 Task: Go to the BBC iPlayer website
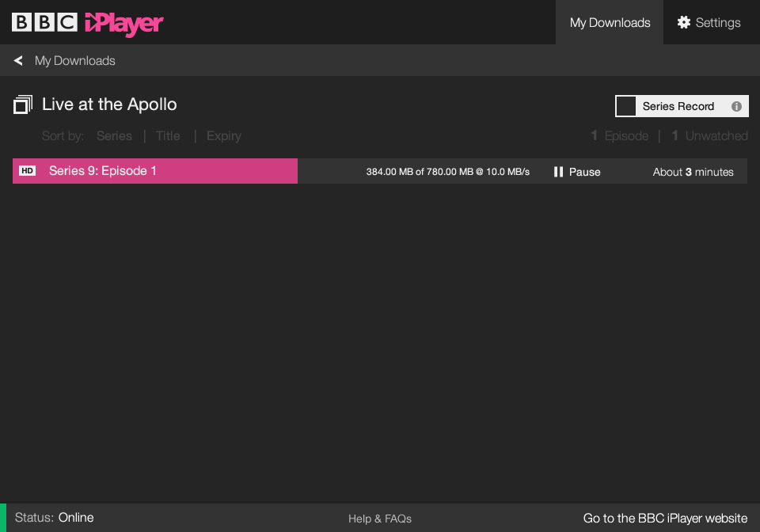click(665, 519)
